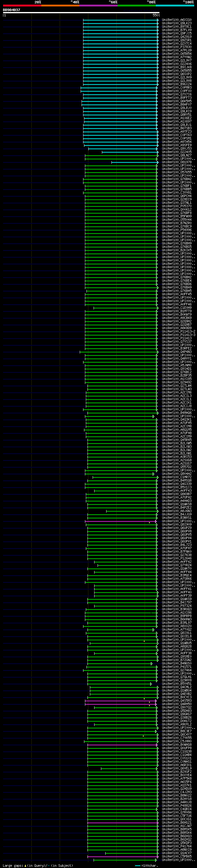Image resolution: width=197 pixels, height=868 pixels.
Task: Open hit UniRef100_Q8I909
Action: (x=177, y=525)
